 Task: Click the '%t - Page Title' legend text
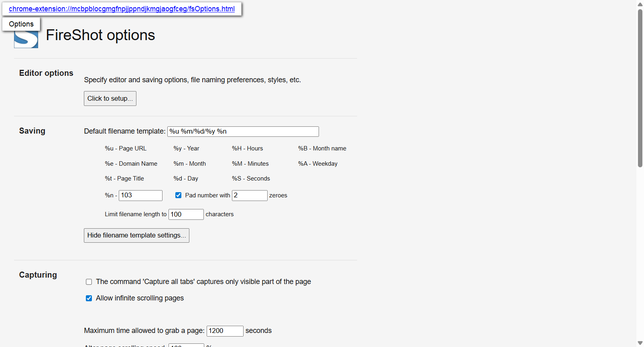pos(124,179)
